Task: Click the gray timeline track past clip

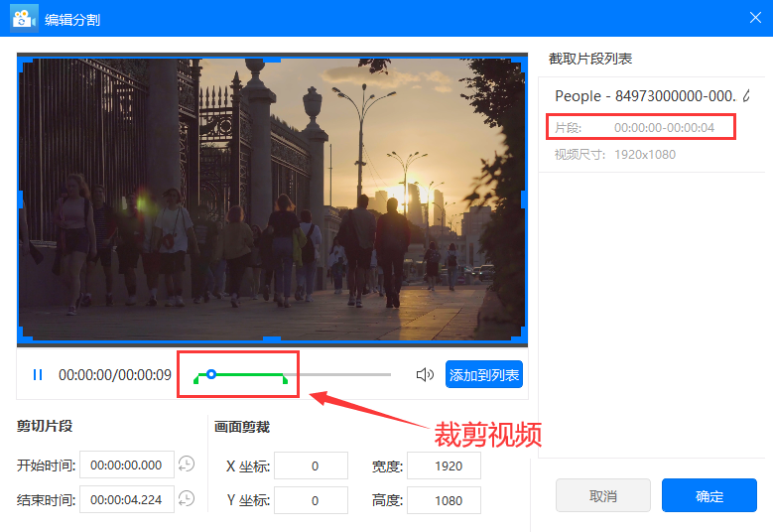Action: tap(340, 375)
